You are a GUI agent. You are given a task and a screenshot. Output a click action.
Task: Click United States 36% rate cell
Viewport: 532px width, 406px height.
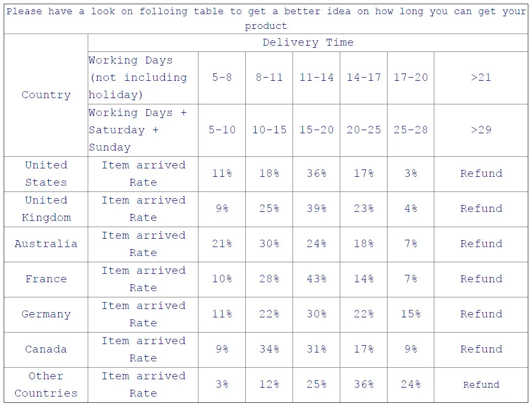point(316,174)
